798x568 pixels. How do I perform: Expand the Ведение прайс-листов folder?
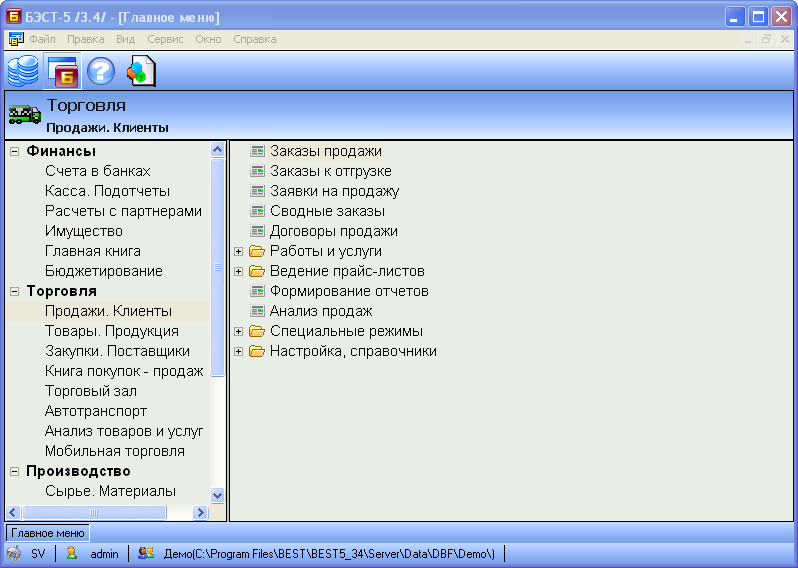tap(239, 271)
